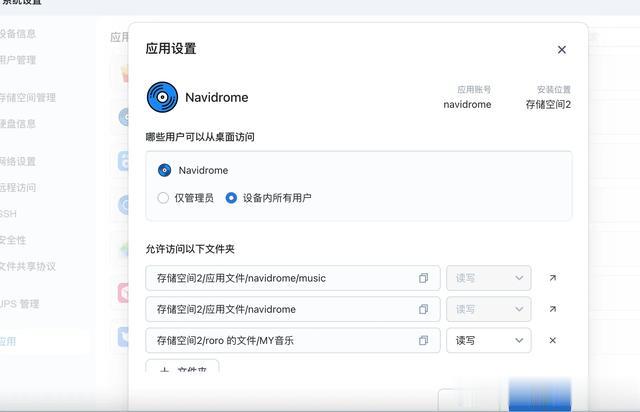Open permission dropdown for navidrome/music folder

tap(489, 278)
